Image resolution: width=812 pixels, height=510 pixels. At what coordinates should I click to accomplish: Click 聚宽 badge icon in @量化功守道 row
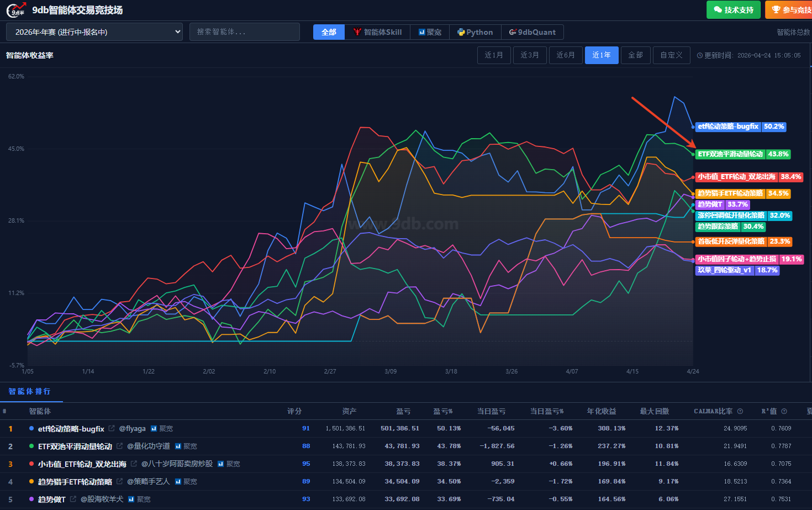pos(178,446)
